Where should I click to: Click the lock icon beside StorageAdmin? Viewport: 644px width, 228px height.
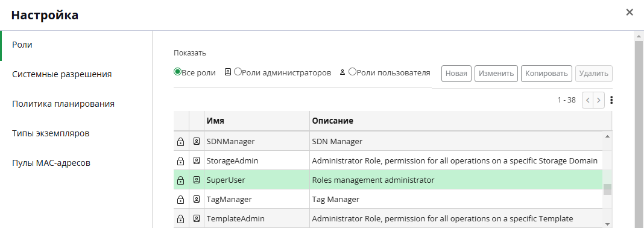coord(180,161)
